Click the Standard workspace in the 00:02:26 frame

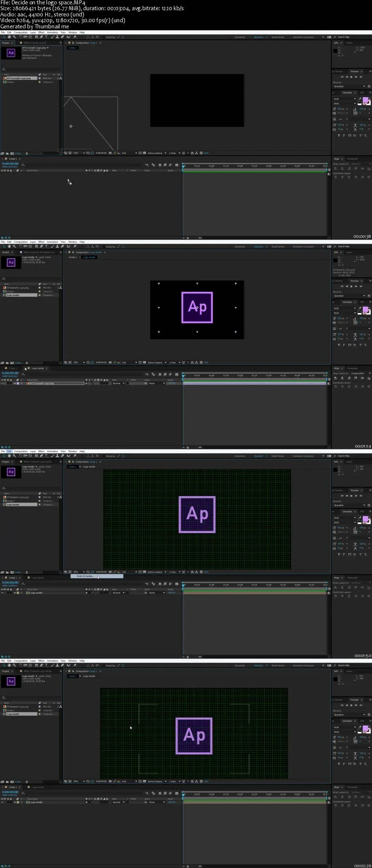pos(259,665)
